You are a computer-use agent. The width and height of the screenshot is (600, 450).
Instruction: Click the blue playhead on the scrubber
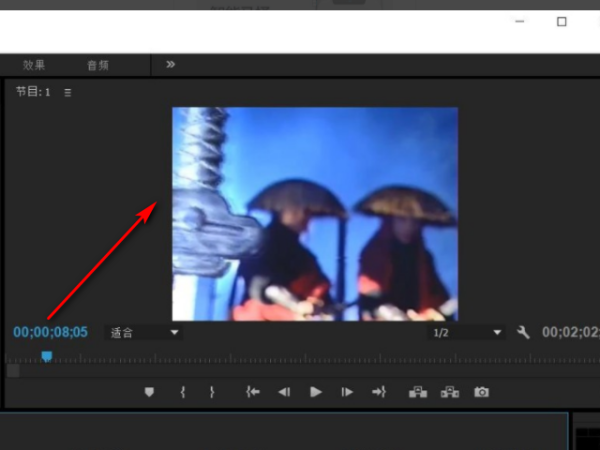pyautogui.click(x=46, y=356)
